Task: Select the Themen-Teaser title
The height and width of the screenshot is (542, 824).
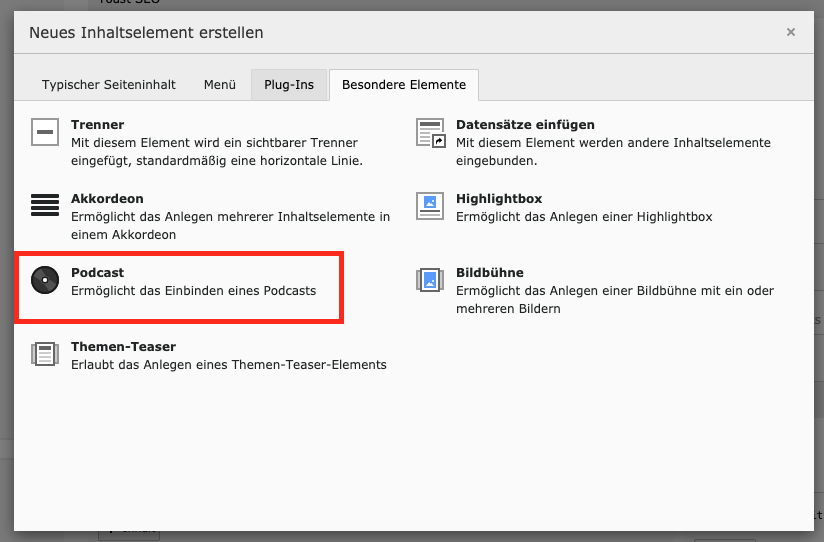Action: [123, 347]
